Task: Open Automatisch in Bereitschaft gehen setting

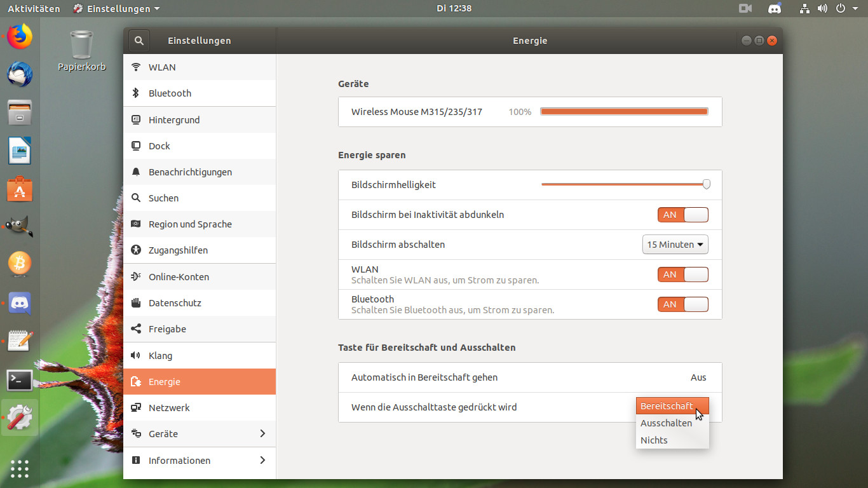Action: point(530,377)
